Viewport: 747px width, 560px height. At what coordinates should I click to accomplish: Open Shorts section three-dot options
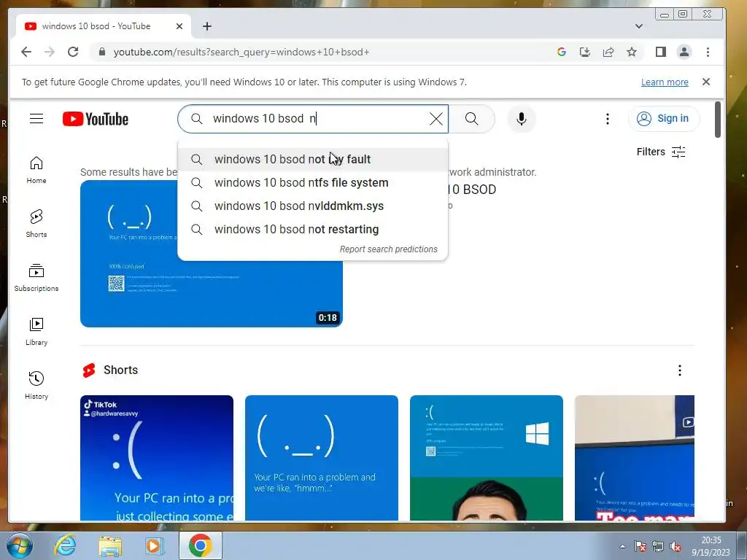coord(680,370)
